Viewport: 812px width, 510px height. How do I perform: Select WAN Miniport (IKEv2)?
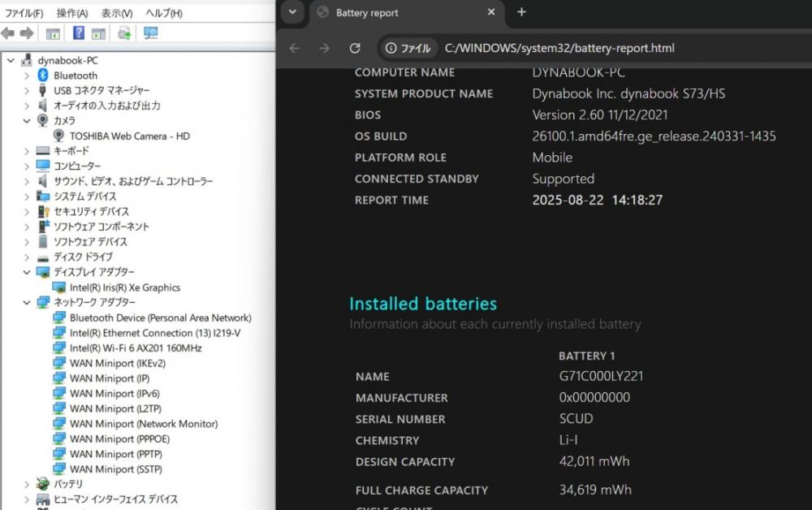(118, 364)
